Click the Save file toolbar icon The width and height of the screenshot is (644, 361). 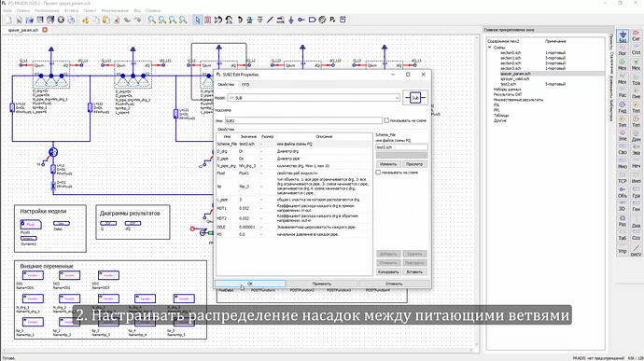[x=40, y=20]
